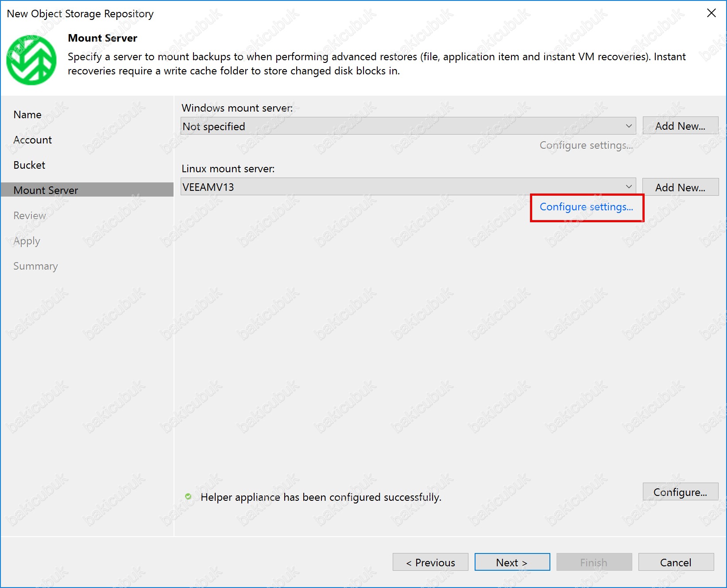Cancel the repository wizard
This screenshot has height=588, width=727.
[x=676, y=562]
